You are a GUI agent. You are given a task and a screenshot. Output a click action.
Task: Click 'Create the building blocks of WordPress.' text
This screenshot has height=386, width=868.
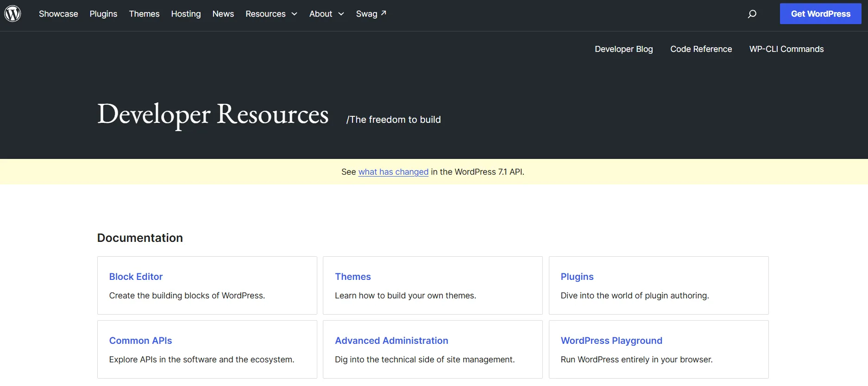point(187,296)
